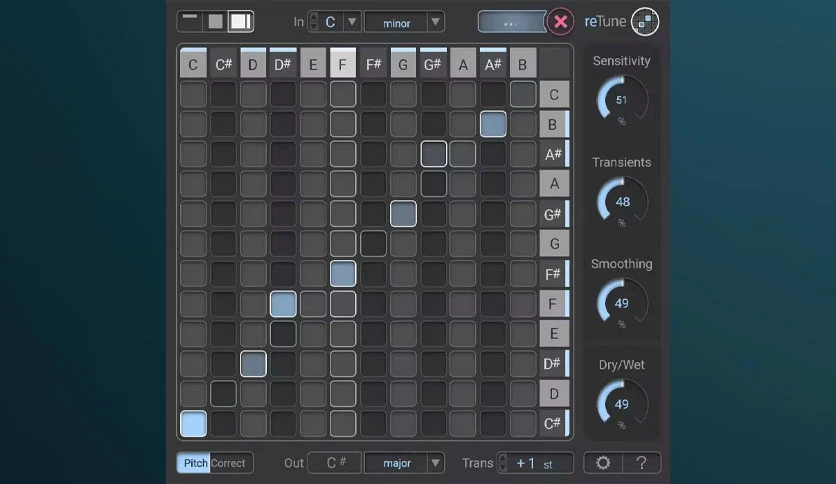836x484 pixels.
Task: Click outlined cell mapping C# to D
Action: pos(223,393)
